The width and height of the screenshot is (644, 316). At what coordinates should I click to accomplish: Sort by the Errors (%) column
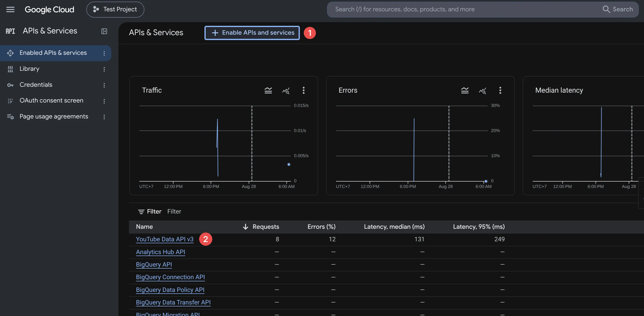(x=322, y=227)
